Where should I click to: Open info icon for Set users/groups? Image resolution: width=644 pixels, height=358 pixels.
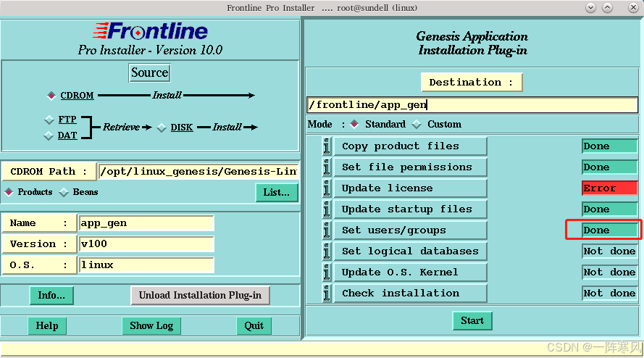coord(327,230)
